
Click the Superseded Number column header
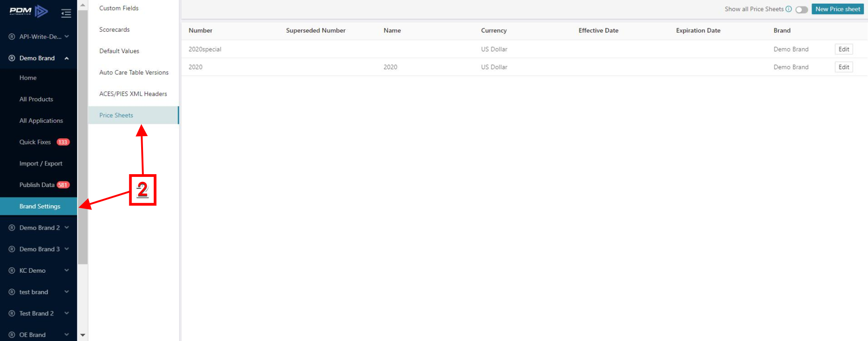click(x=316, y=31)
